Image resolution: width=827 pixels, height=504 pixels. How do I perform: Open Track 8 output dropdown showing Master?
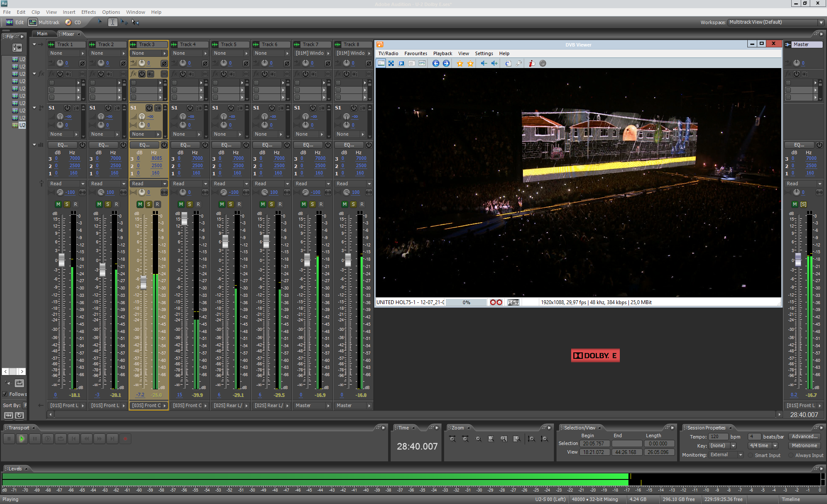(353, 405)
